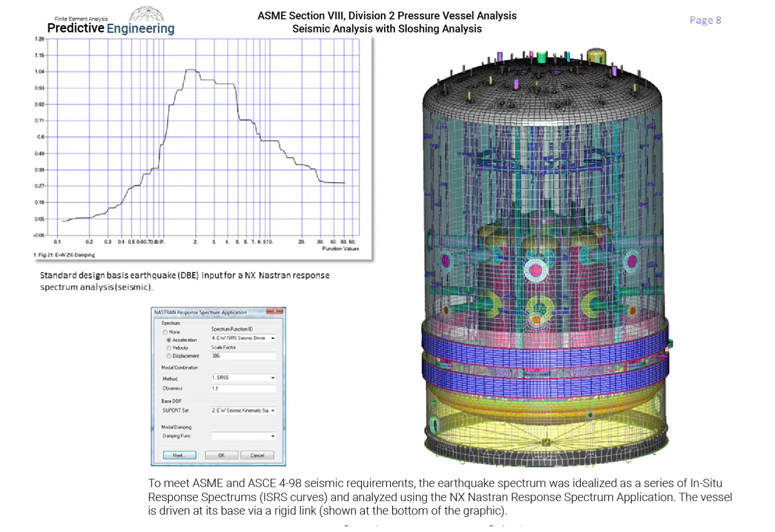
Task: Click the pressure vessel mesh model image
Action: point(546,257)
